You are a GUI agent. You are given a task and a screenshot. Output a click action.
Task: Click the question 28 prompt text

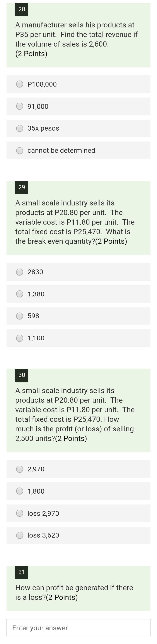75,39
